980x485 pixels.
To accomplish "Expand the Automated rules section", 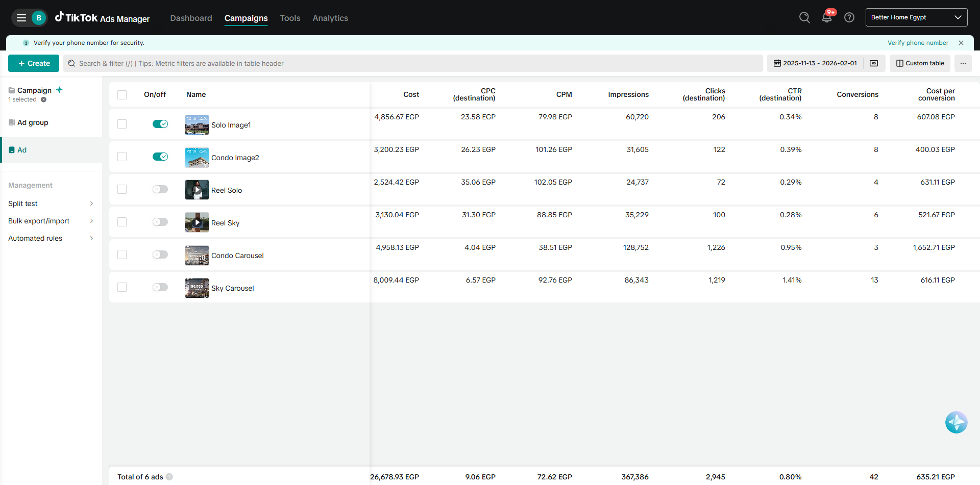I will pos(51,238).
